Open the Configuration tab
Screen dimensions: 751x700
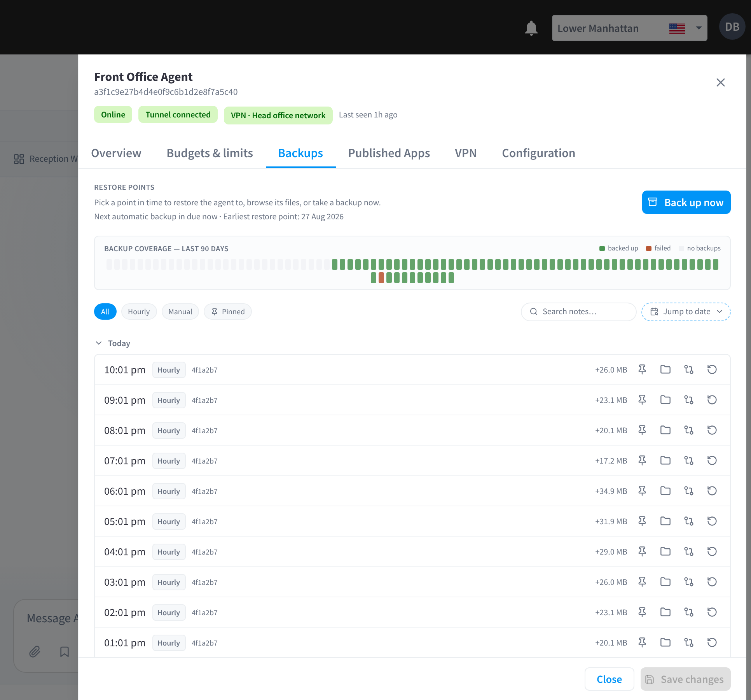click(538, 153)
